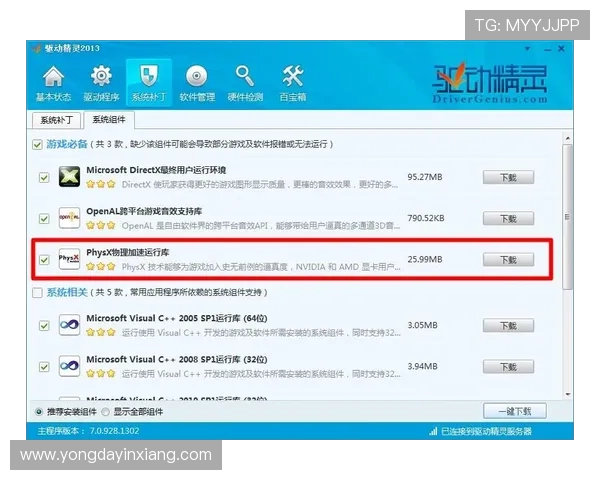Viewport: 600px width, 480px height.
Task: Download Microsoft DirectX with 下载 button
Action: pos(508,178)
